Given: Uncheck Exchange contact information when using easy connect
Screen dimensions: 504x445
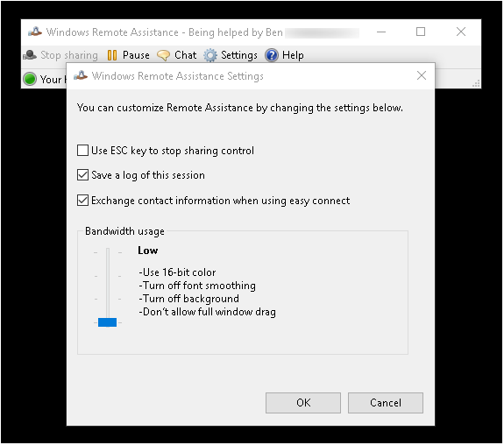Looking at the screenshot, I should pos(82,201).
